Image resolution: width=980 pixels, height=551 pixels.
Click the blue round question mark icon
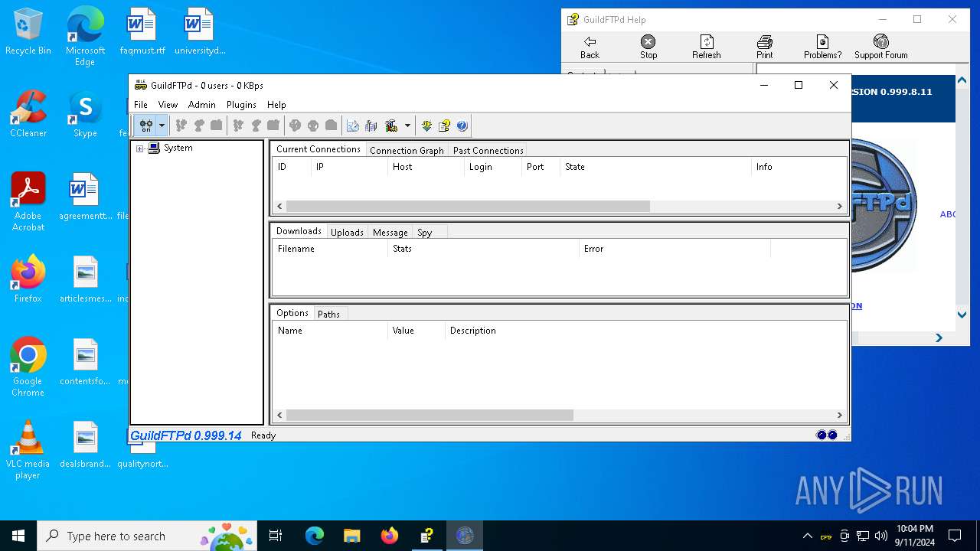tap(462, 126)
